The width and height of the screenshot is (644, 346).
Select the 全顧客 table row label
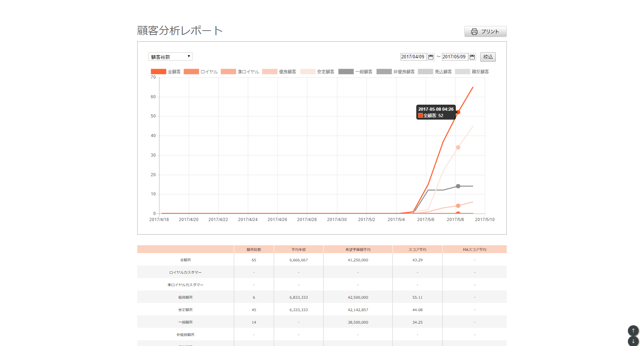click(x=185, y=260)
